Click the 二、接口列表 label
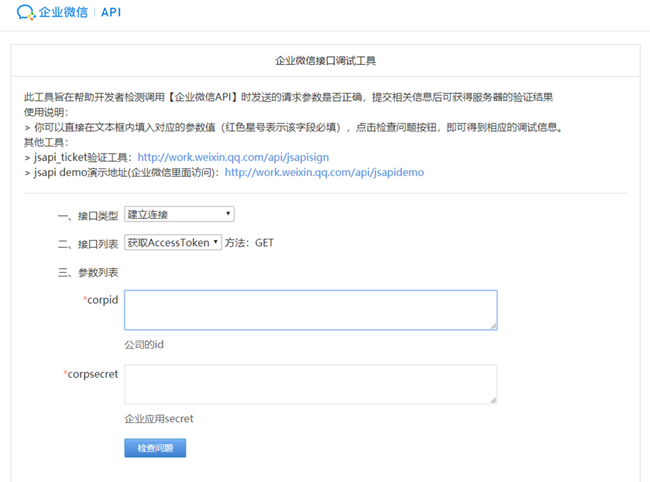The height and width of the screenshot is (482, 650). (88, 244)
